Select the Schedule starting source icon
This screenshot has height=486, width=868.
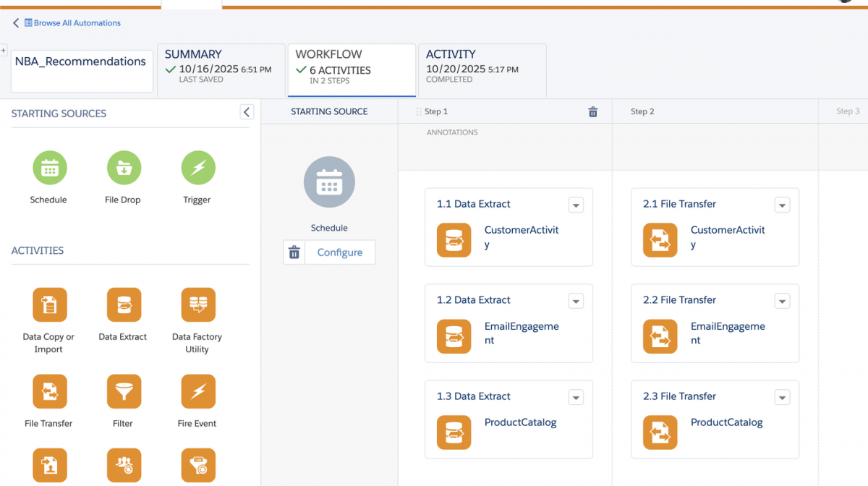(49, 169)
